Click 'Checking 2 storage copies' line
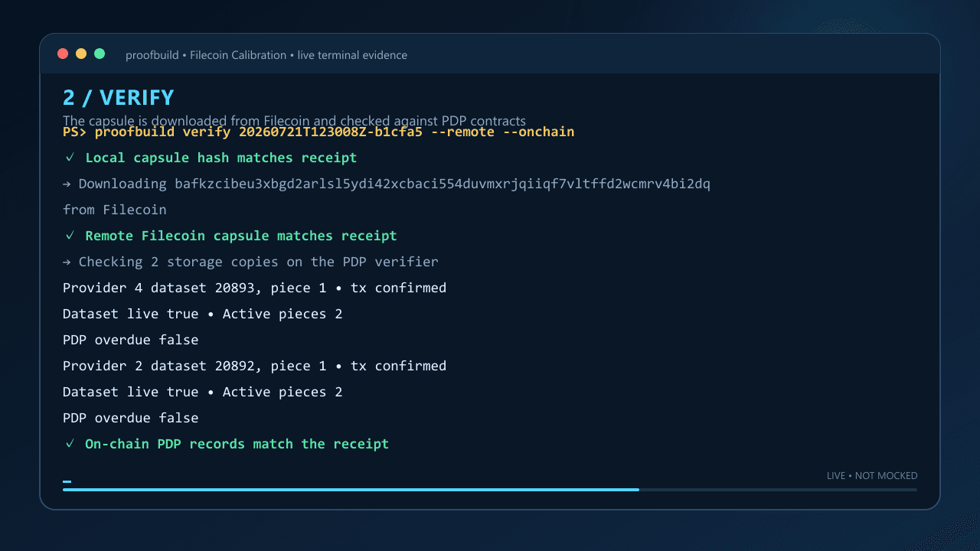The width and height of the screenshot is (980, 551). [x=250, y=262]
